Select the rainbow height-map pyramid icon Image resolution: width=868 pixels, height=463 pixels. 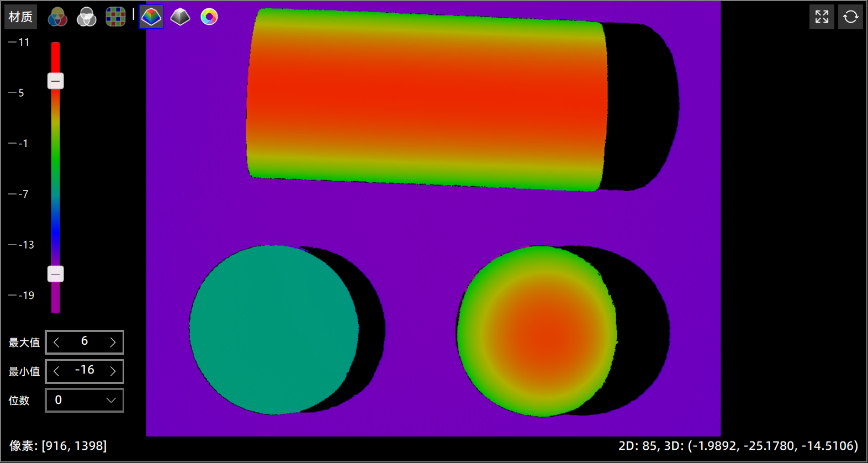point(151,17)
